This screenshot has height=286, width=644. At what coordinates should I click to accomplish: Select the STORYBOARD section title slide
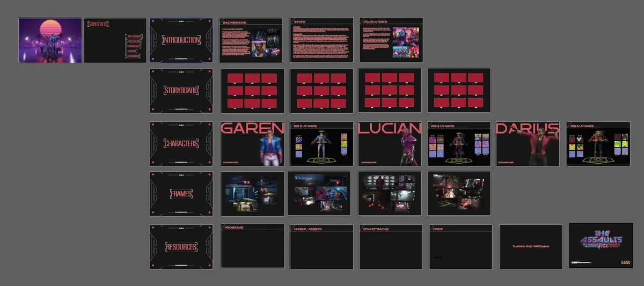pyautogui.click(x=181, y=91)
